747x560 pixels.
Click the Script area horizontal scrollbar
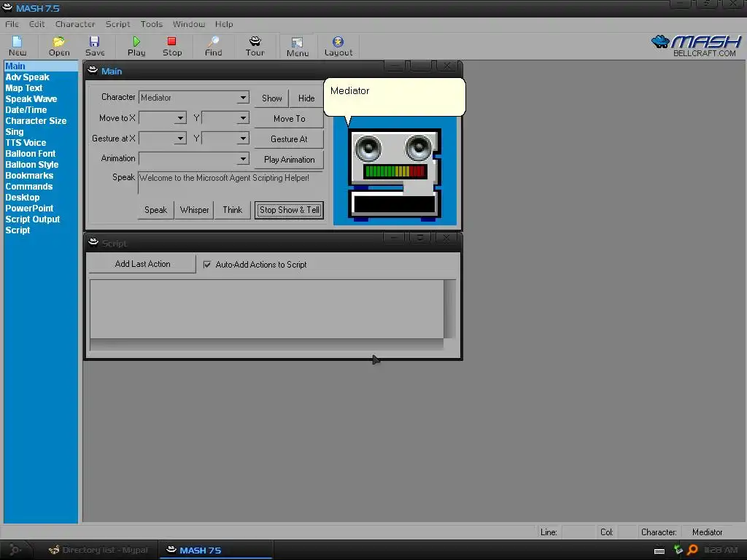point(267,344)
